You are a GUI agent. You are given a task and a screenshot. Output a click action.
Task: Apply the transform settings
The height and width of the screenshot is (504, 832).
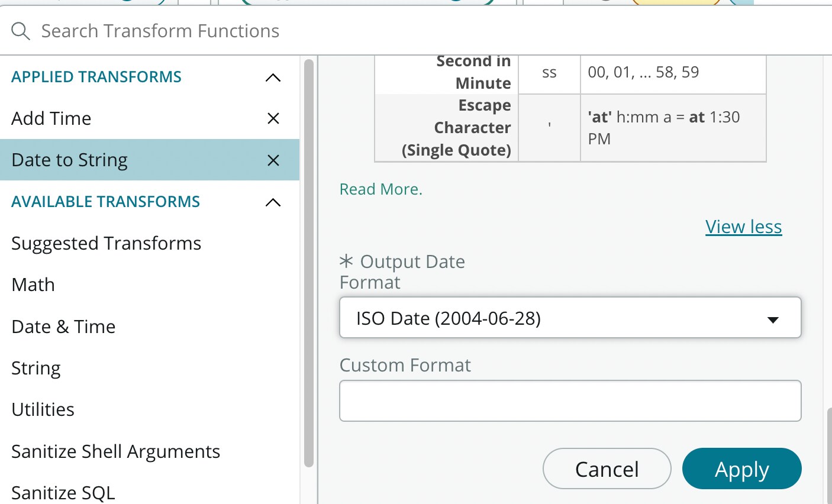point(741,469)
